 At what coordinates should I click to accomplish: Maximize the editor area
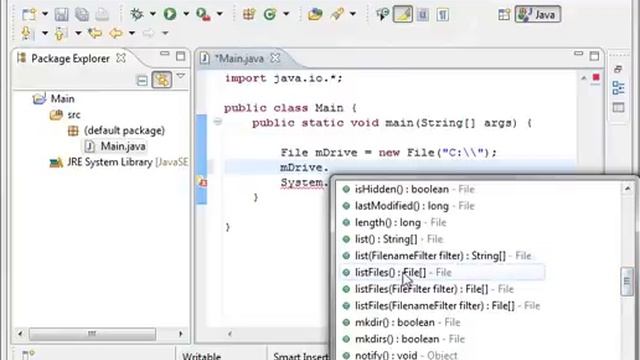(x=594, y=56)
